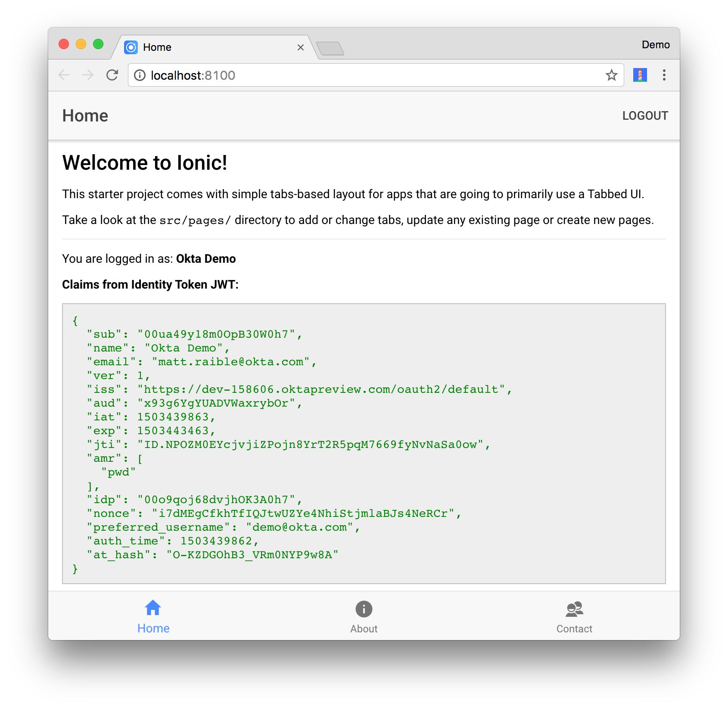Open Chrome's three-dot menu
Image resolution: width=728 pixels, height=709 pixels.
[x=664, y=75]
